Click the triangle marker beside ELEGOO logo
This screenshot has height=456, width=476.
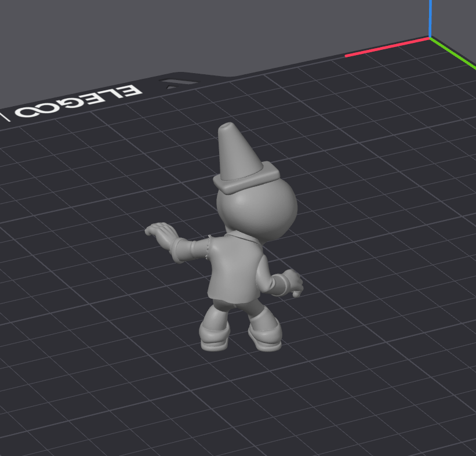(x=180, y=83)
